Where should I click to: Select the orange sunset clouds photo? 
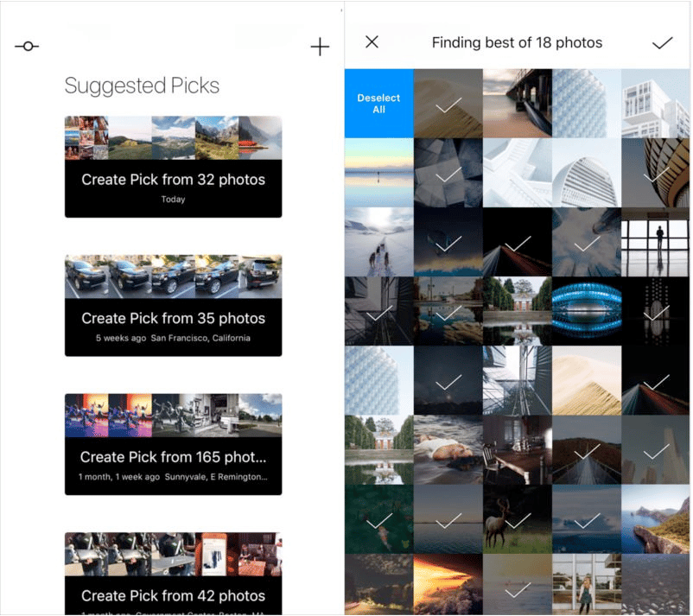(448, 585)
